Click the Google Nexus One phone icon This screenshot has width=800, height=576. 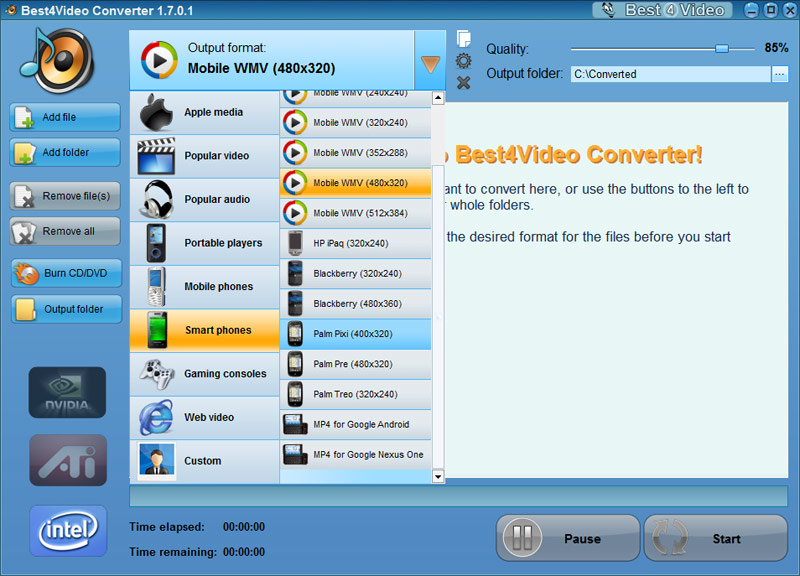(x=295, y=454)
